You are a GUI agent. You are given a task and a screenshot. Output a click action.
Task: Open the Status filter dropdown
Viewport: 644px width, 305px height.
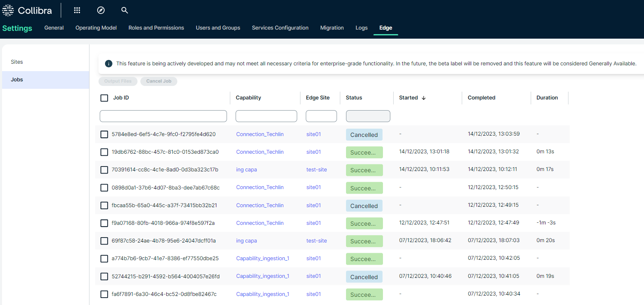368,116
